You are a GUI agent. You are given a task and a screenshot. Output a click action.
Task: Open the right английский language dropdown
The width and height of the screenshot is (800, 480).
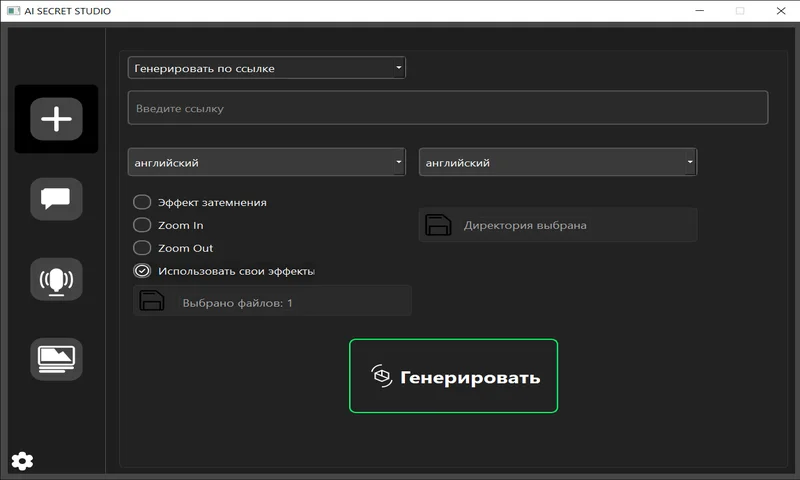(x=558, y=162)
